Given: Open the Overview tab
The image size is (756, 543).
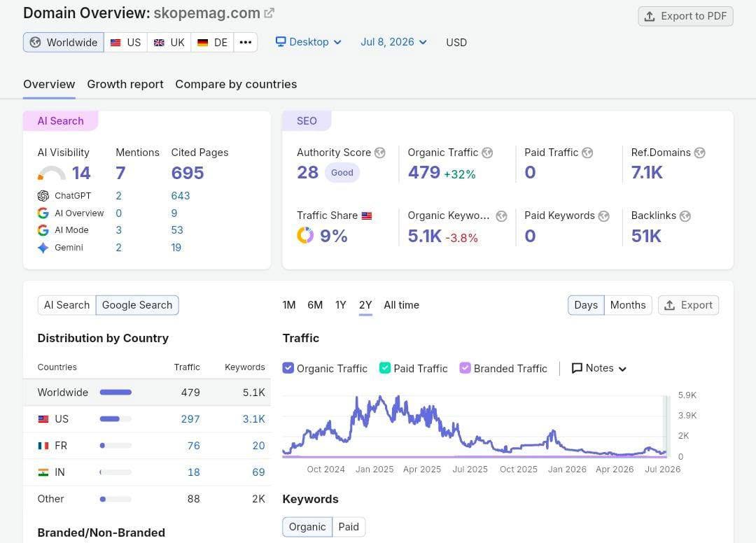Looking at the screenshot, I should (x=49, y=84).
